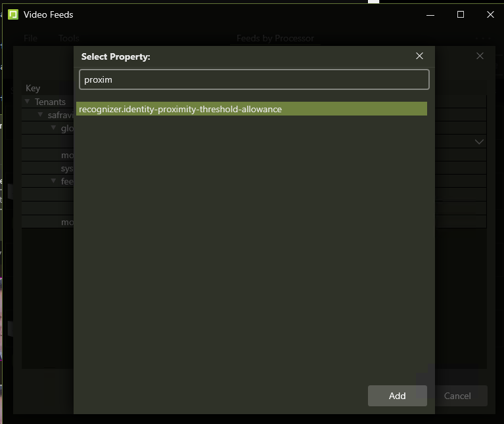Viewport: 504px width, 424px height.
Task: Collapse the Tenants tree node
Action: click(x=28, y=102)
